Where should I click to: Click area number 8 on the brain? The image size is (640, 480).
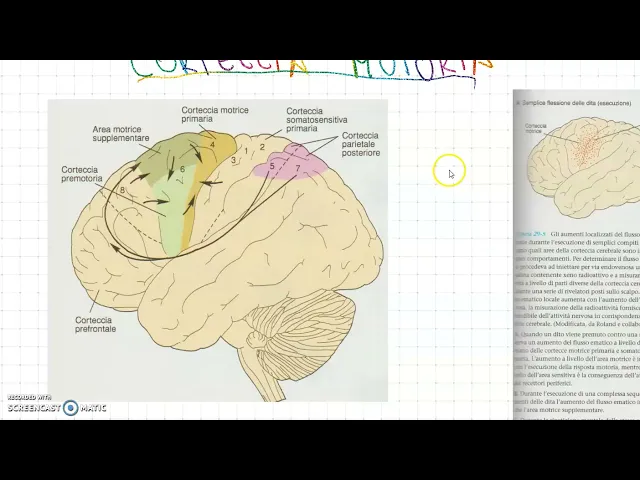(122, 190)
